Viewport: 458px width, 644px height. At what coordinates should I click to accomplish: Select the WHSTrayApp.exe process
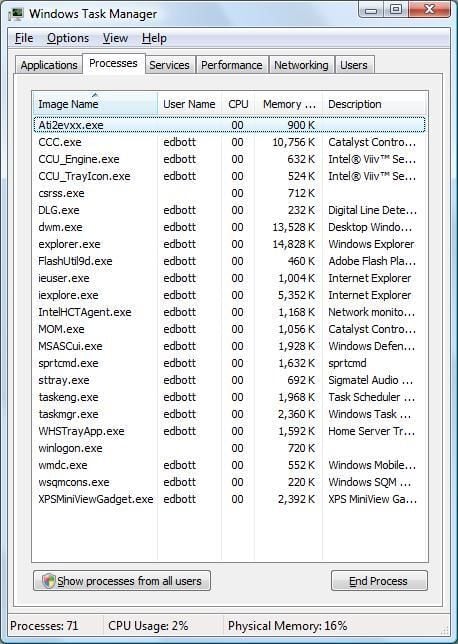point(229,431)
